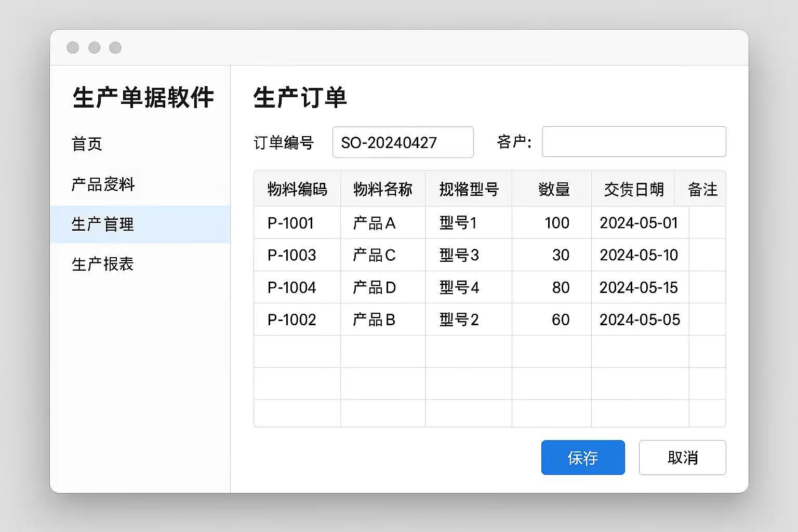Click the 产品C name cell
Screen dimensions: 798x532
[374, 255]
